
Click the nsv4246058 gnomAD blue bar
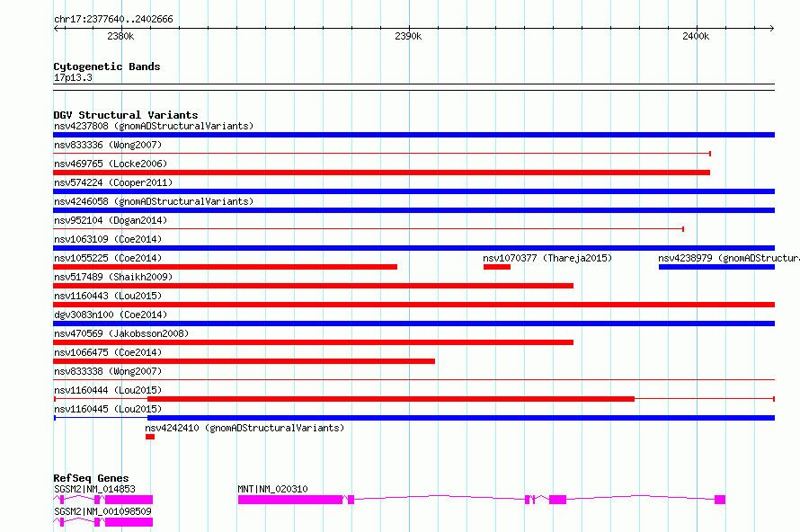pos(413,210)
